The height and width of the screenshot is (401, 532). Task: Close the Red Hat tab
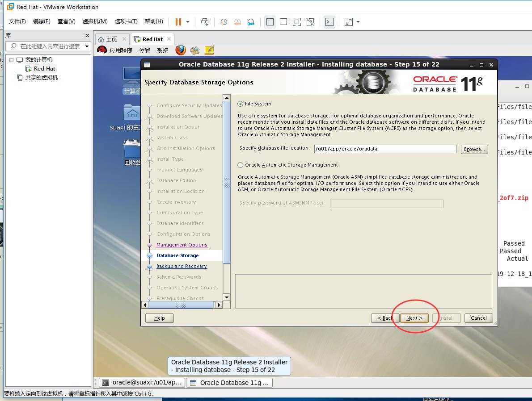[169, 39]
